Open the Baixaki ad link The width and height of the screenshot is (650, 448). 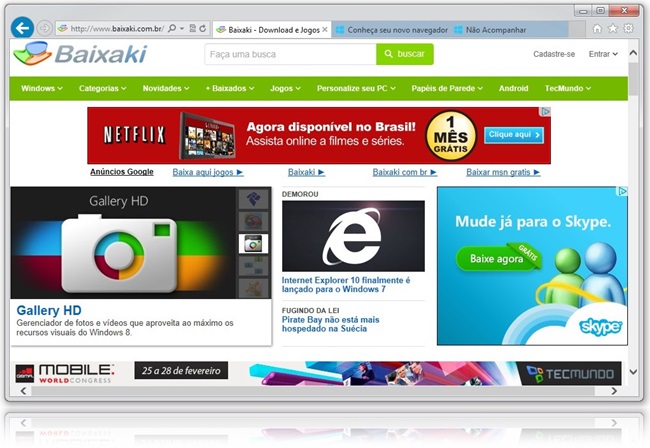[306, 172]
